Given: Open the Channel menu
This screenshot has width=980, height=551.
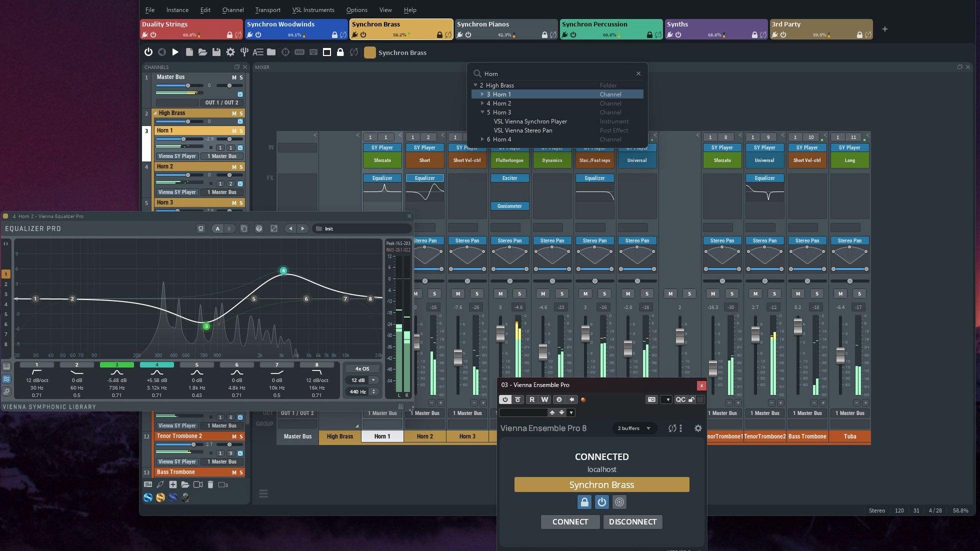Looking at the screenshot, I should click(233, 10).
